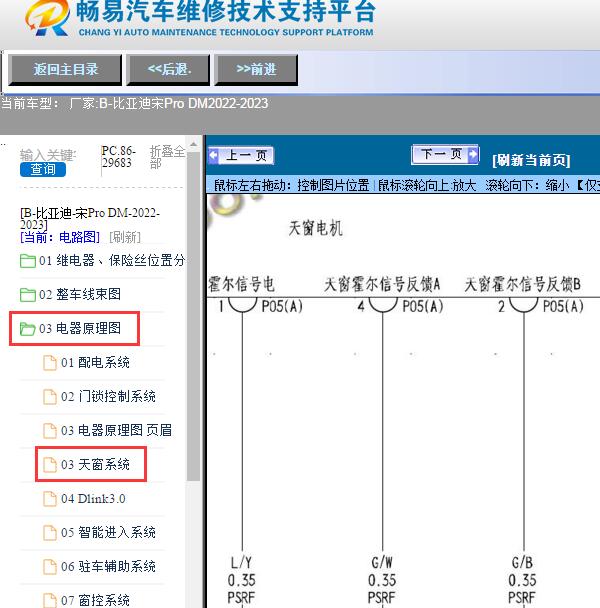
Task: Click pin 2 P05(A) connector label
Action: point(541,306)
